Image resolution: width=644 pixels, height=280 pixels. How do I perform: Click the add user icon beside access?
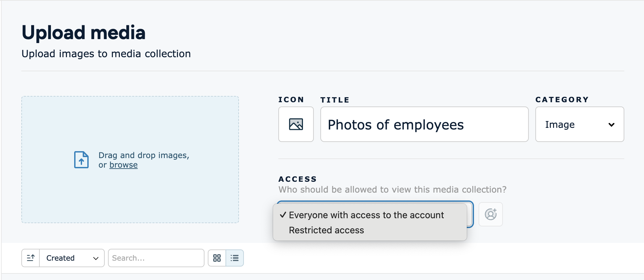tap(490, 214)
